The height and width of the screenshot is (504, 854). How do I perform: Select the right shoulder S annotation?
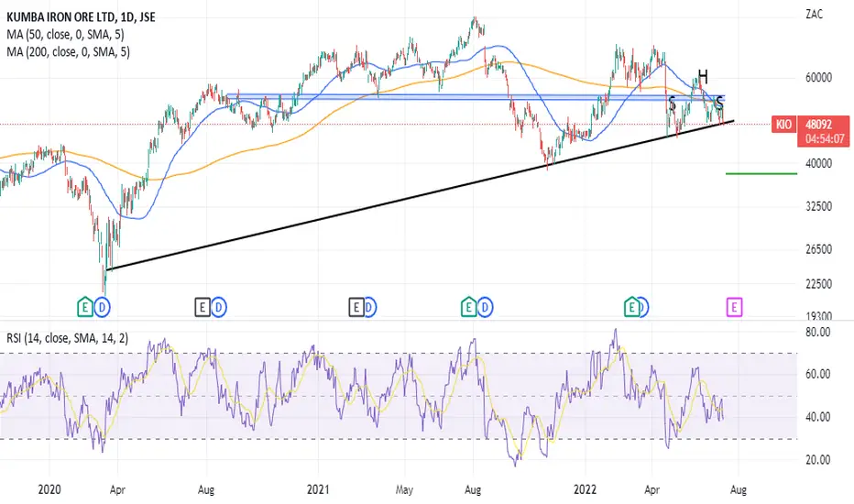(719, 103)
